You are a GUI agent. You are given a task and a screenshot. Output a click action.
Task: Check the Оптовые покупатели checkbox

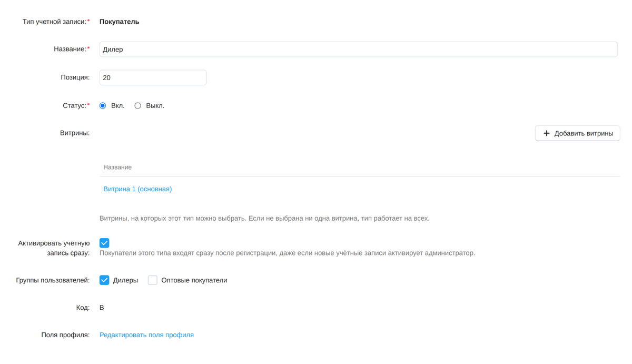153,280
